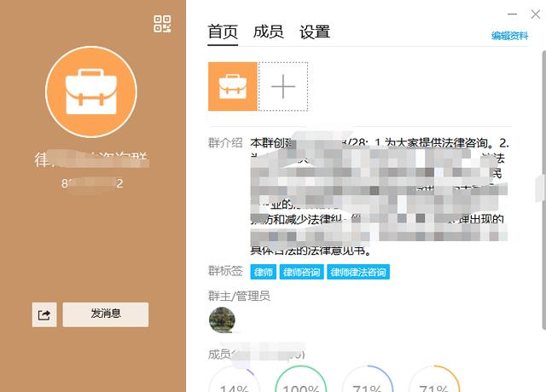Click the share group icon button

click(44, 314)
